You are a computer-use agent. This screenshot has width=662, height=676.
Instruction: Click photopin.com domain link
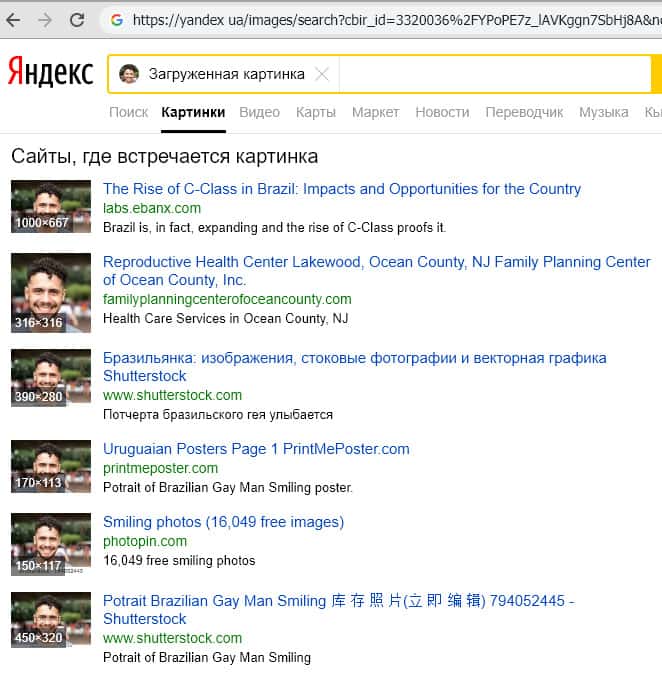coord(145,541)
